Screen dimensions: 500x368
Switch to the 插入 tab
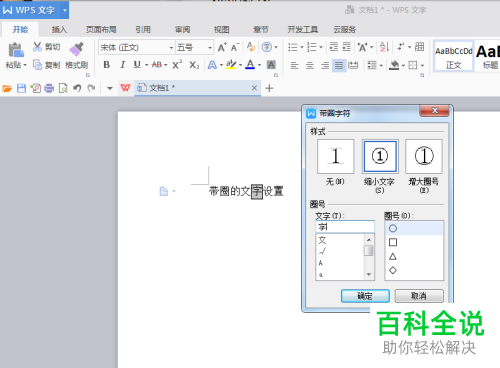[x=59, y=30]
